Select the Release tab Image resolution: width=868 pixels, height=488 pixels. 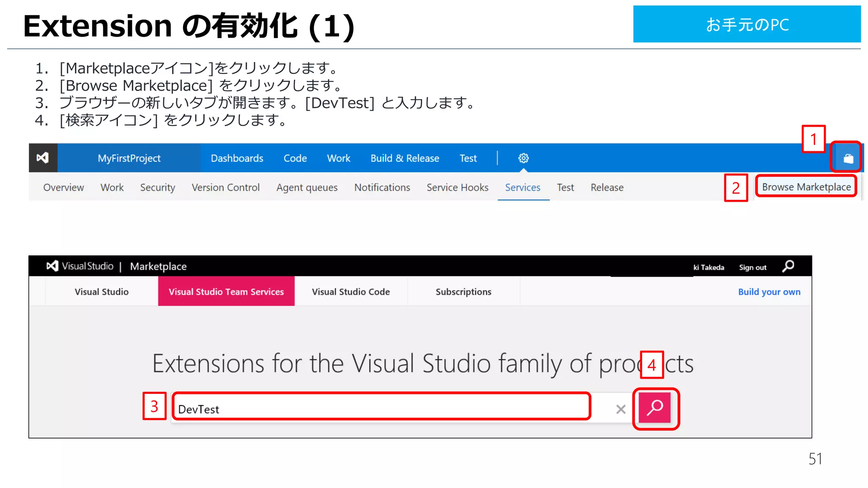[x=607, y=187]
